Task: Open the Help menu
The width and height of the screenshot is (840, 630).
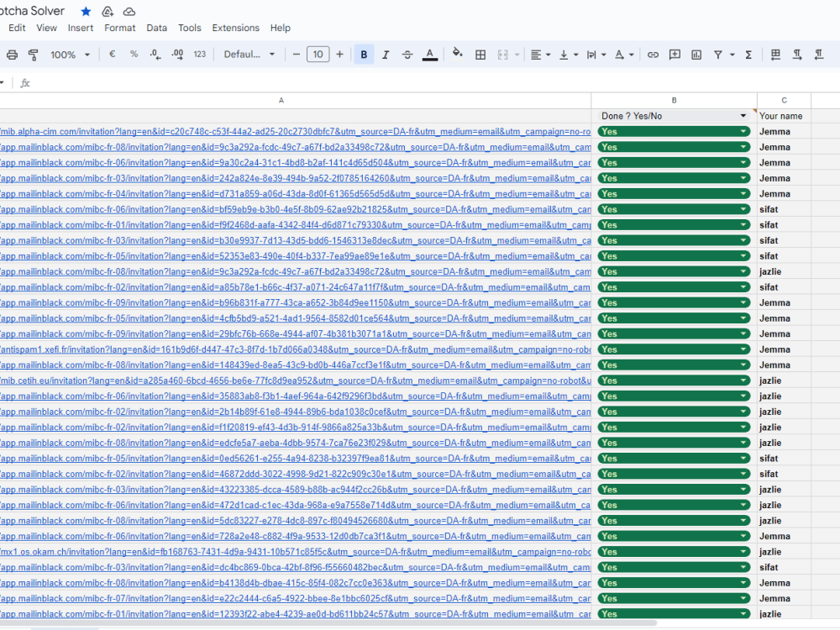Action: [281, 28]
